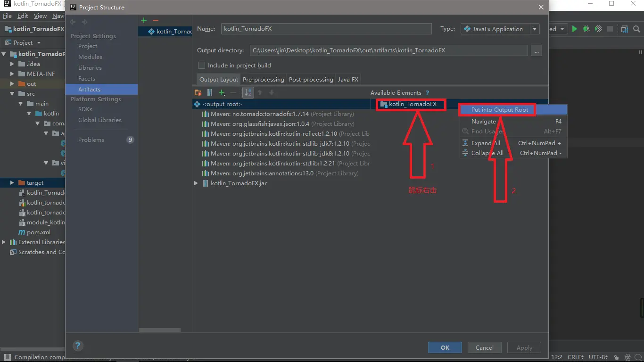Switch to the Pre-processing tab

pyautogui.click(x=263, y=80)
